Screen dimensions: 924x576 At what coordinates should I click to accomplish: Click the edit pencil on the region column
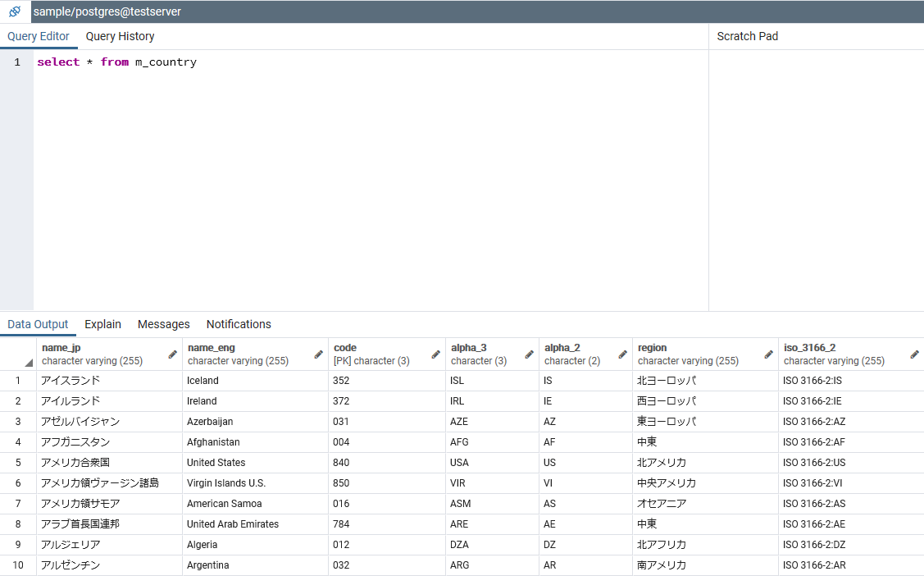[767, 354]
